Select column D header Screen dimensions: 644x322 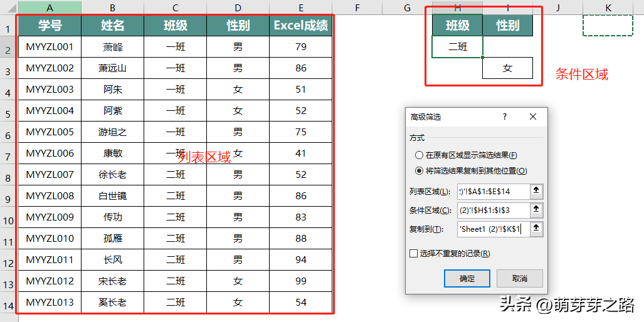[x=238, y=8]
